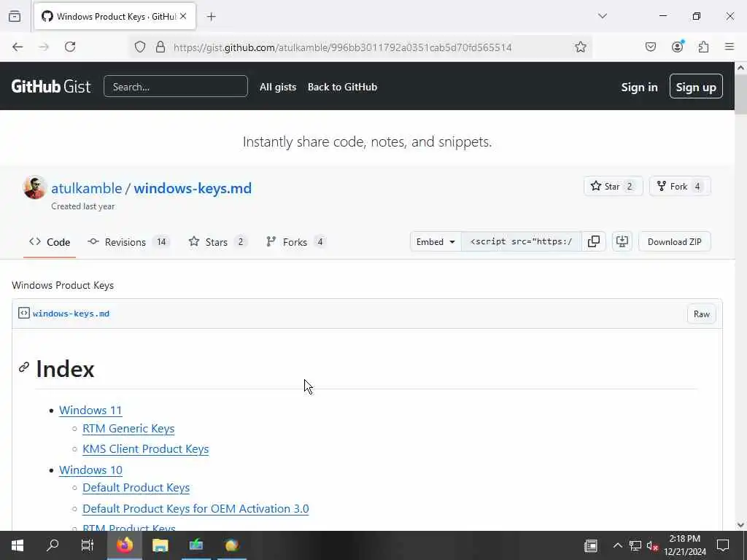The width and height of the screenshot is (747, 560).
Task: Click the page vertical scrollbar thumb
Action: coord(741,93)
